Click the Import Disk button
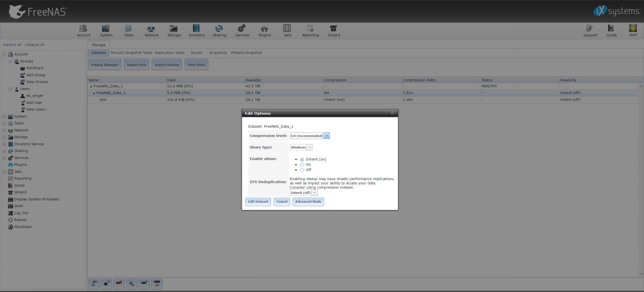This screenshot has height=292, width=644. tap(137, 65)
